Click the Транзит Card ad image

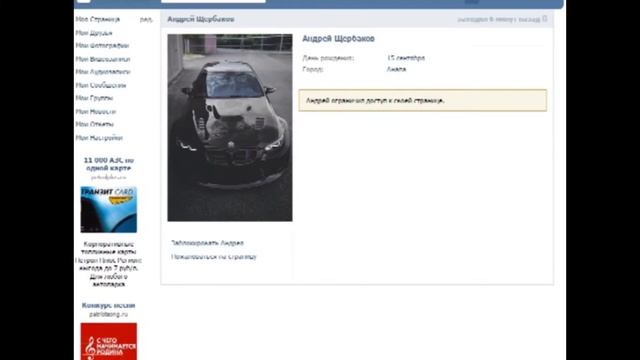(x=109, y=210)
